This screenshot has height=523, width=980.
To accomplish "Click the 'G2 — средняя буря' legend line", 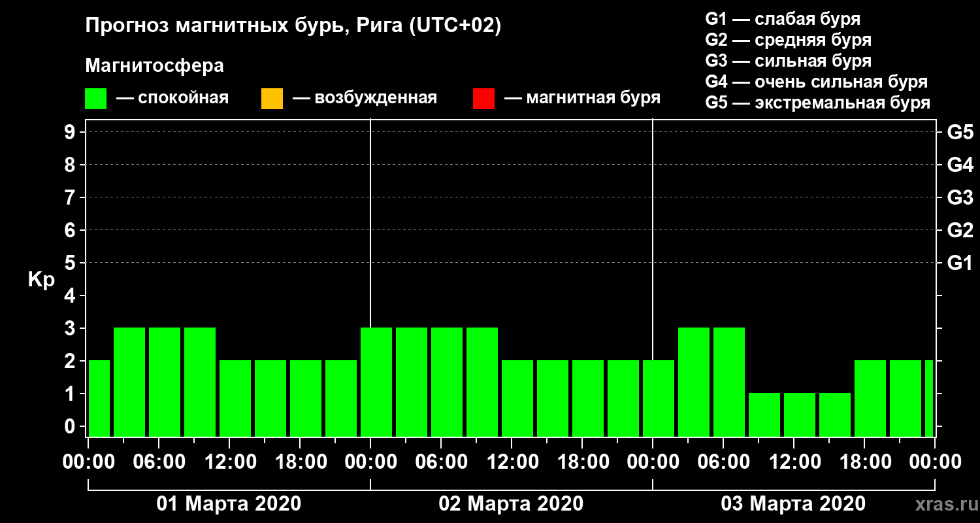I will 789,40.
